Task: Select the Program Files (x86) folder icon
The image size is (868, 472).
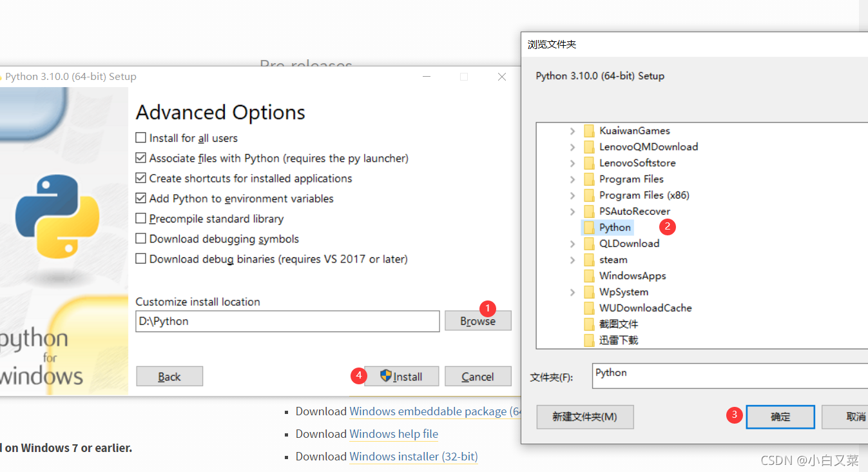Action: (x=589, y=195)
